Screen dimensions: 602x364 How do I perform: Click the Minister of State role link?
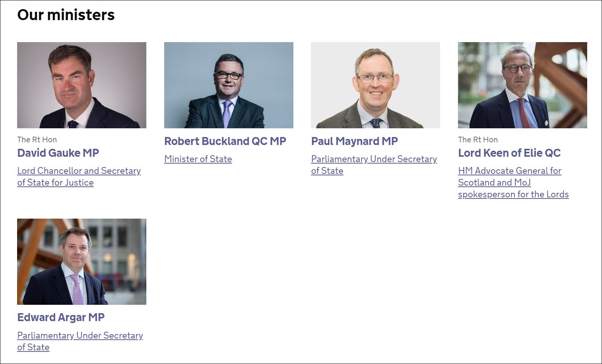point(198,159)
